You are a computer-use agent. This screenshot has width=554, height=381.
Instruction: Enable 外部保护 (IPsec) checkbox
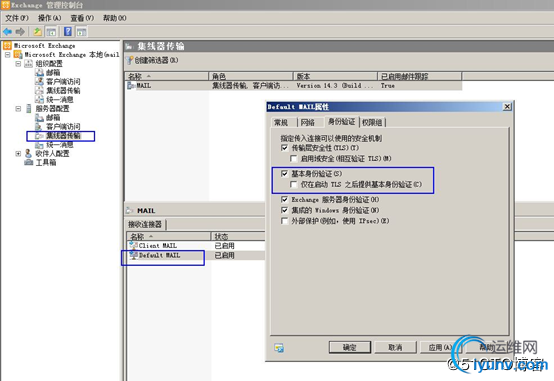tap(284, 221)
